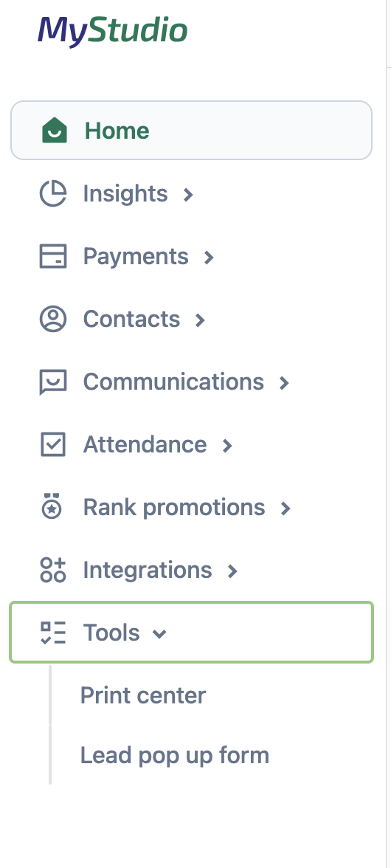Click the Payments card icon
The height and width of the screenshot is (868, 391).
pos(53,256)
